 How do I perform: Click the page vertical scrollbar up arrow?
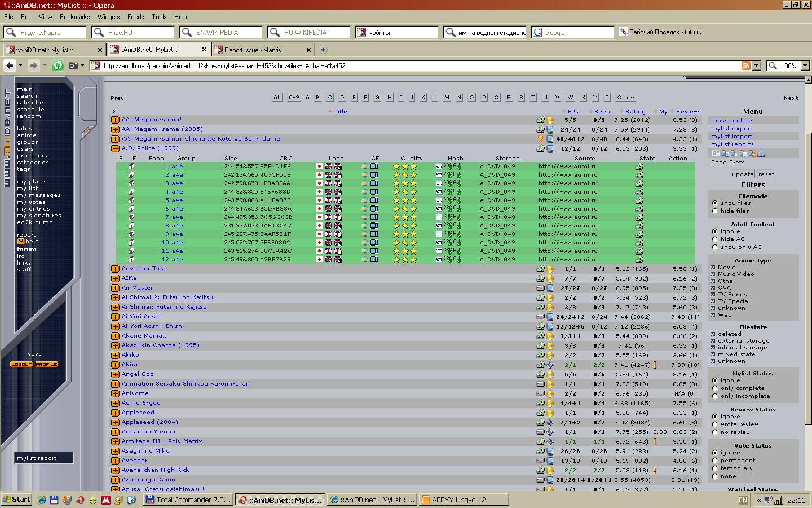[x=807, y=81]
